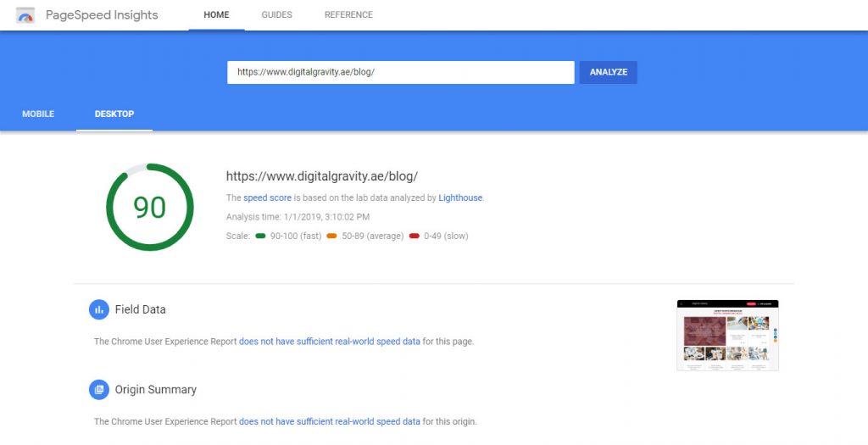868x445 pixels.
Task: Select the DESKTOP results tab
Action: click(114, 114)
